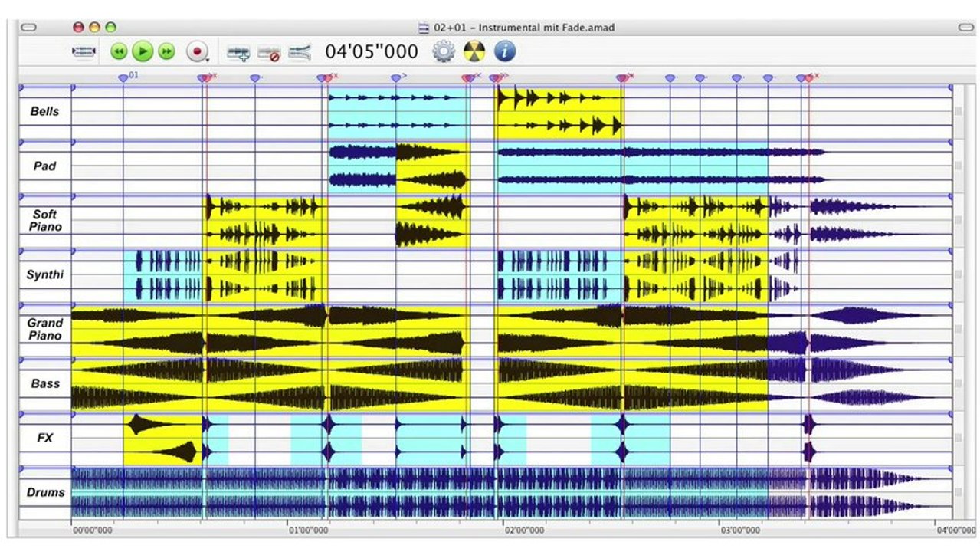Click the 00'00"000 ruler label
980x552 pixels.
pos(92,530)
